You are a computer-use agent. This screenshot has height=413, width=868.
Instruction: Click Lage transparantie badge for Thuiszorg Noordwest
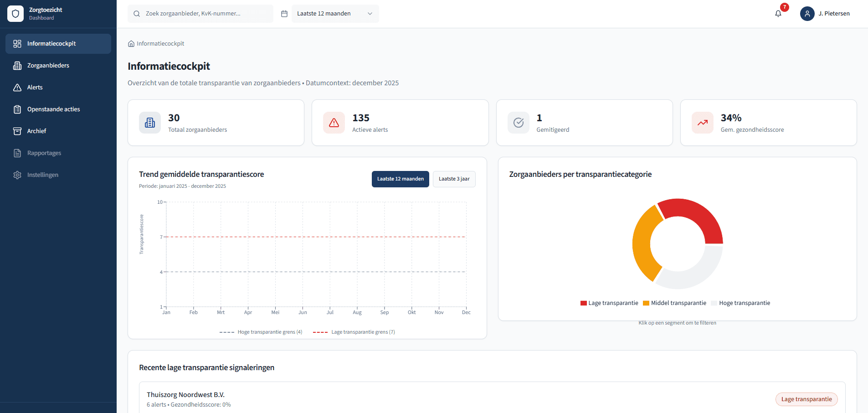point(806,399)
